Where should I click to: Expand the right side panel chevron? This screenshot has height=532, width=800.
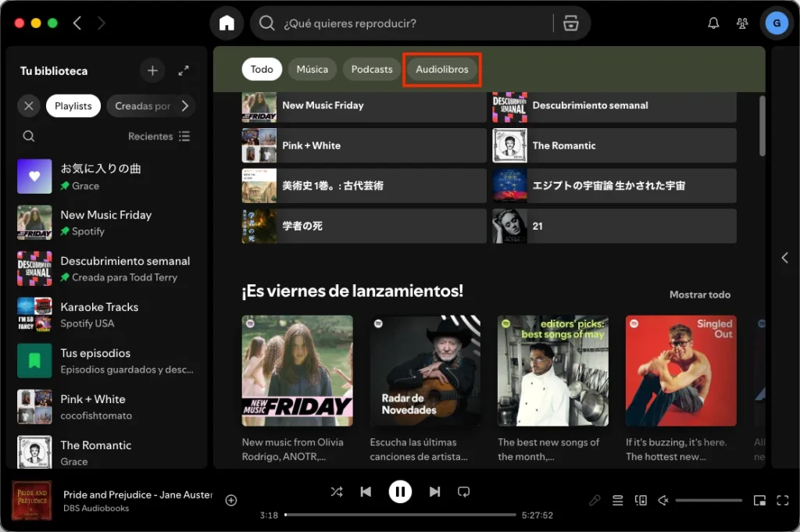(x=784, y=258)
